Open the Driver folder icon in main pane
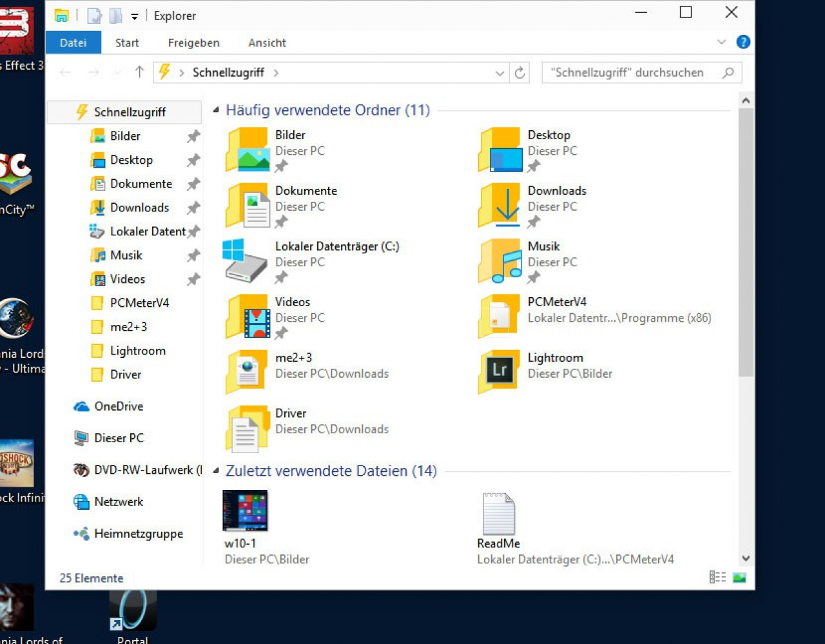This screenshot has height=644, width=825. (247, 428)
